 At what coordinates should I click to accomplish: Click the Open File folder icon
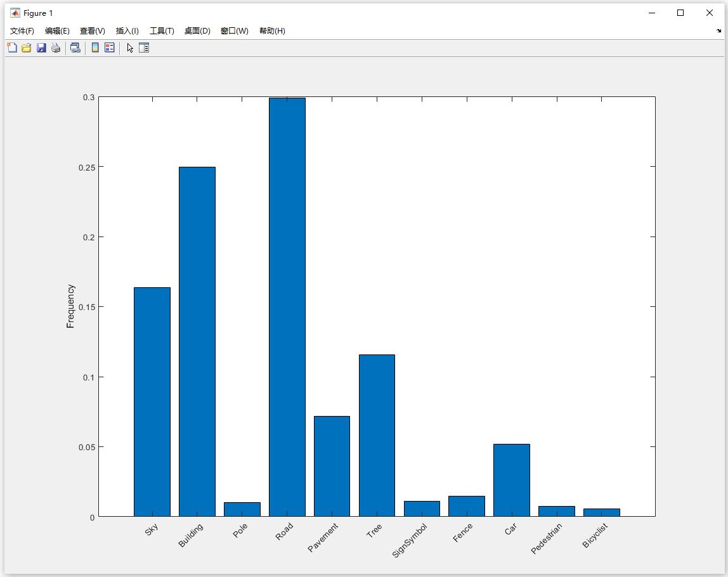coord(27,48)
